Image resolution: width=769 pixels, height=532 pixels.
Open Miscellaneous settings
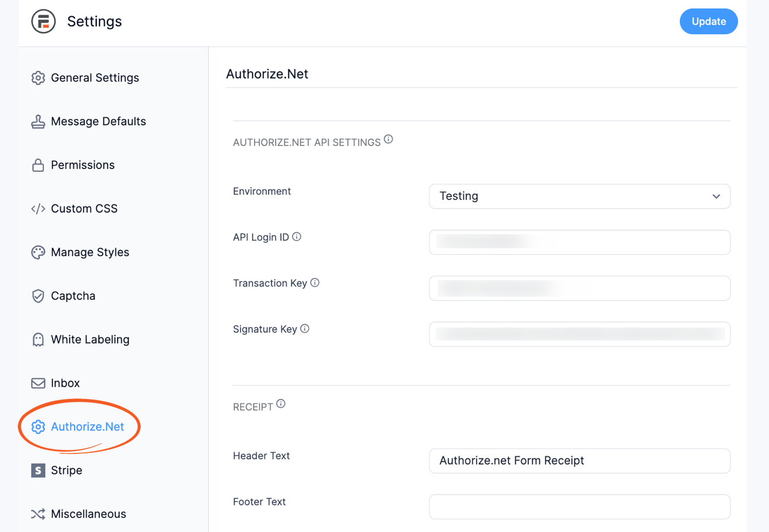click(x=79, y=514)
